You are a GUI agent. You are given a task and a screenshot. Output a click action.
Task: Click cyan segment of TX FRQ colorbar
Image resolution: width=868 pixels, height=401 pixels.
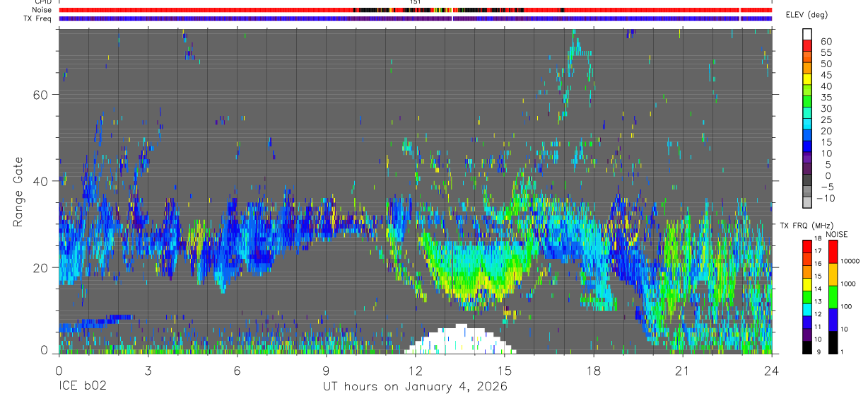tap(807, 309)
